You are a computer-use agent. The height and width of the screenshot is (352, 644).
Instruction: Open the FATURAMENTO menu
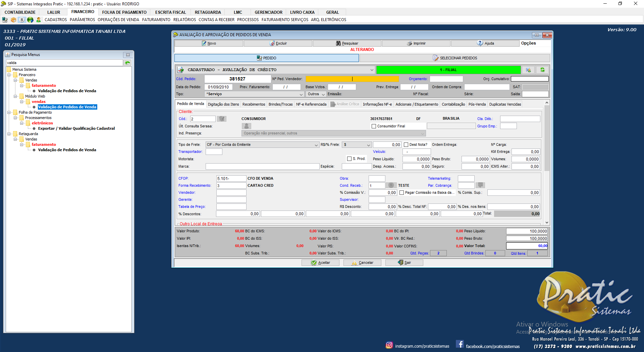tap(156, 20)
